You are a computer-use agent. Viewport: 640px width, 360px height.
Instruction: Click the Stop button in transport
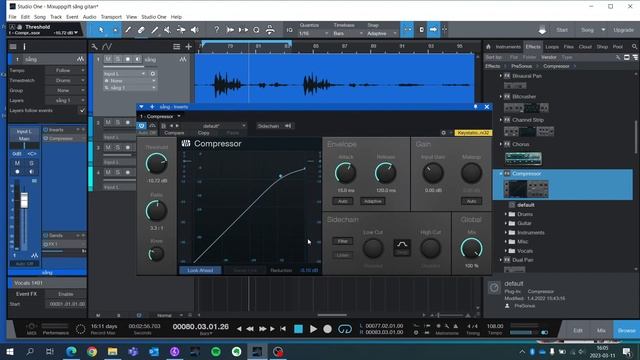pyautogui.click(x=298, y=329)
